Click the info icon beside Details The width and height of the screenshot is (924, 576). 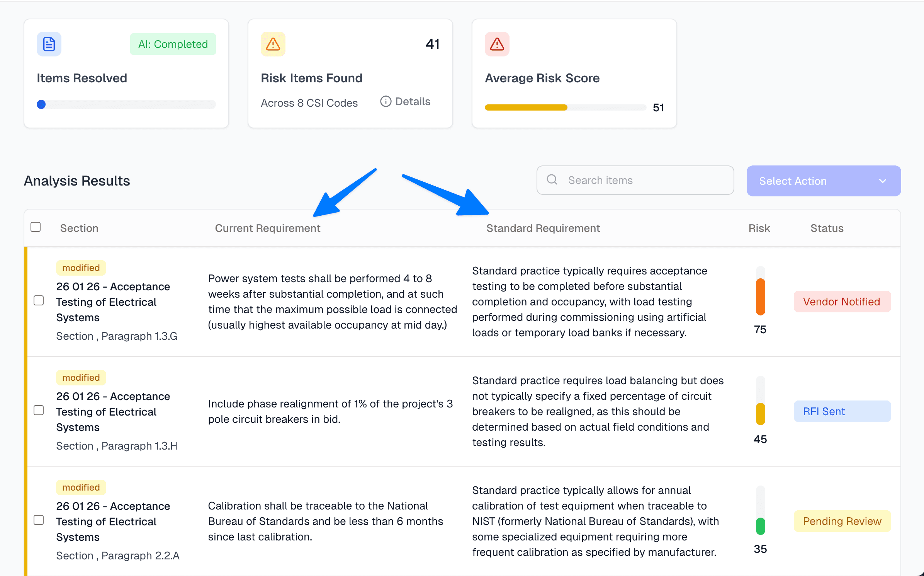(386, 101)
